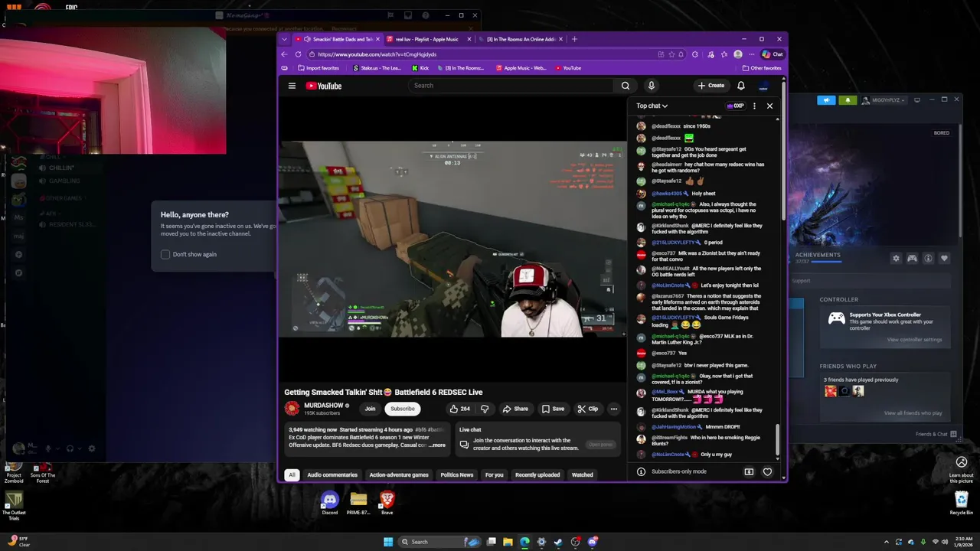Open the Copilot Chat button in browser
The height and width of the screenshot is (551, 980).
point(773,54)
